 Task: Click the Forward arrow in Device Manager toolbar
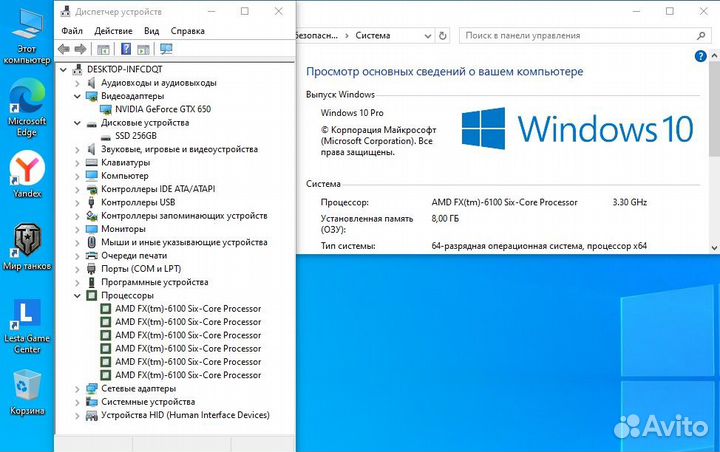pyautogui.click(x=80, y=49)
